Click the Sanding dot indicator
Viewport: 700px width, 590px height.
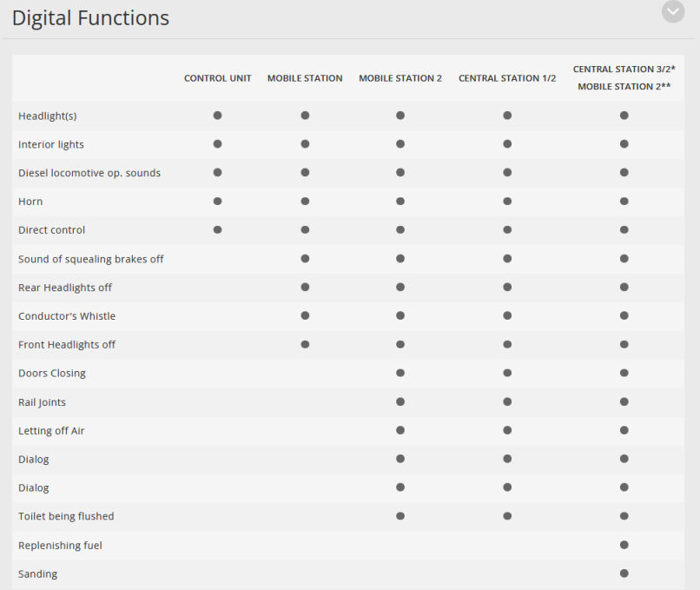[x=624, y=573]
